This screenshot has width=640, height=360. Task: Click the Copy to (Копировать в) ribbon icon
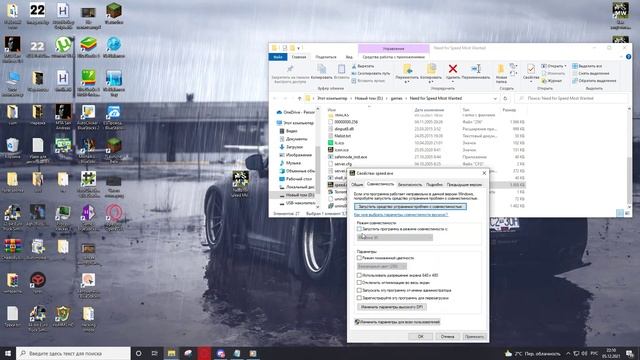[x=431, y=69]
